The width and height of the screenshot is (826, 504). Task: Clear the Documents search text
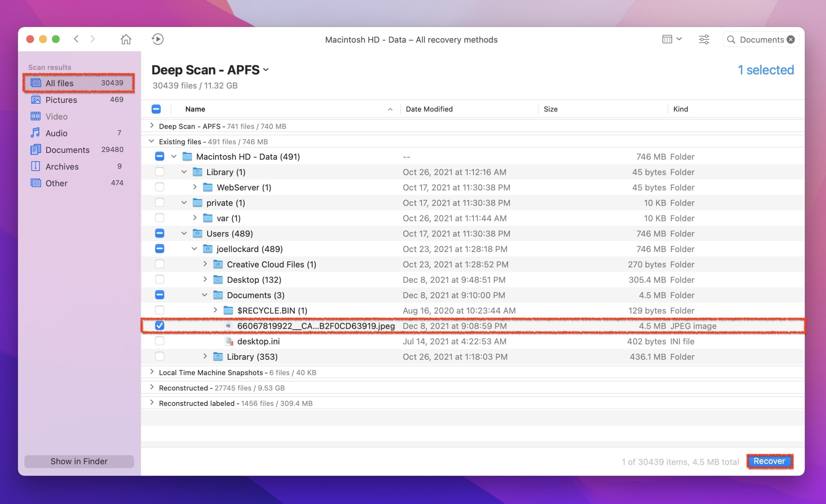pyautogui.click(x=791, y=40)
